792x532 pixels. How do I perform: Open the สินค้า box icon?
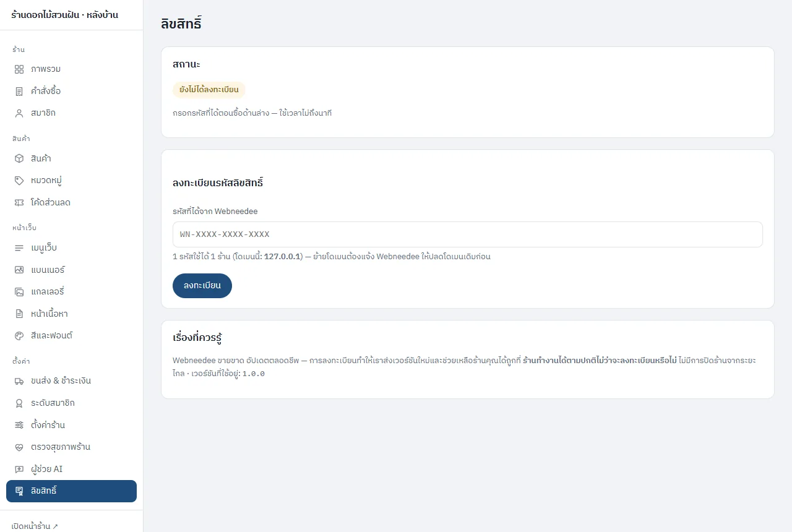19,158
